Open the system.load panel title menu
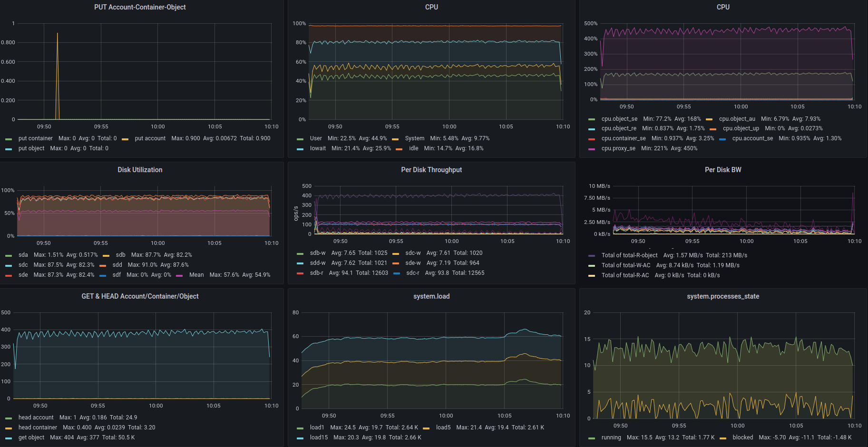The image size is (868, 447). tap(431, 296)
